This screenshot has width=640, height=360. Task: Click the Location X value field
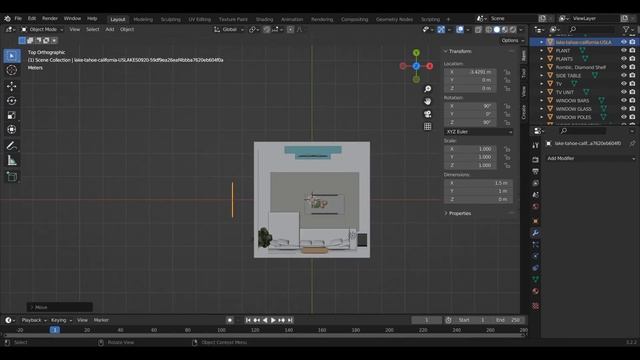coord(470,72)
